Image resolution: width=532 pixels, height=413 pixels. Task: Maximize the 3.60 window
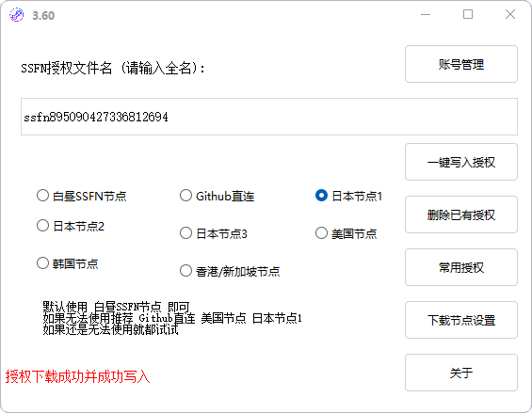[x=468, y=14]
